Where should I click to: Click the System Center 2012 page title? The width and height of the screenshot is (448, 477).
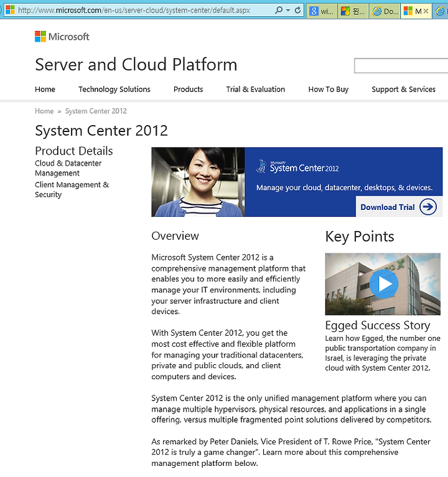coord(101,131)
